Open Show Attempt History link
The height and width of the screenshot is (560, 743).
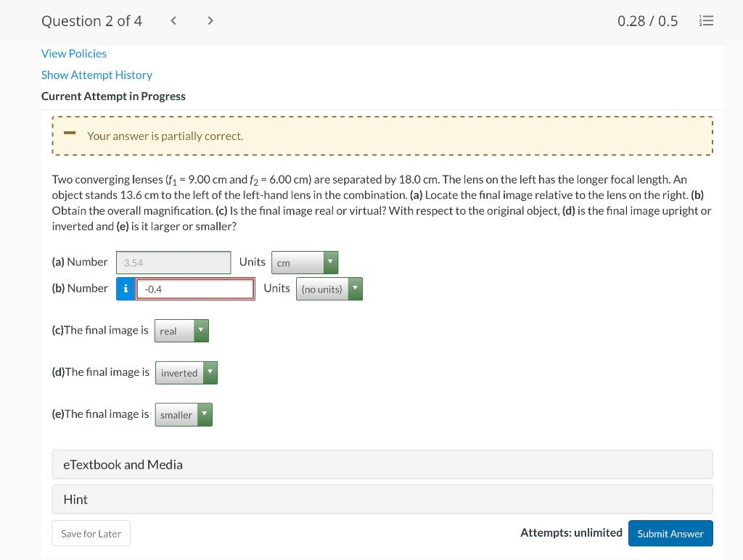click(x=97, y=75)
